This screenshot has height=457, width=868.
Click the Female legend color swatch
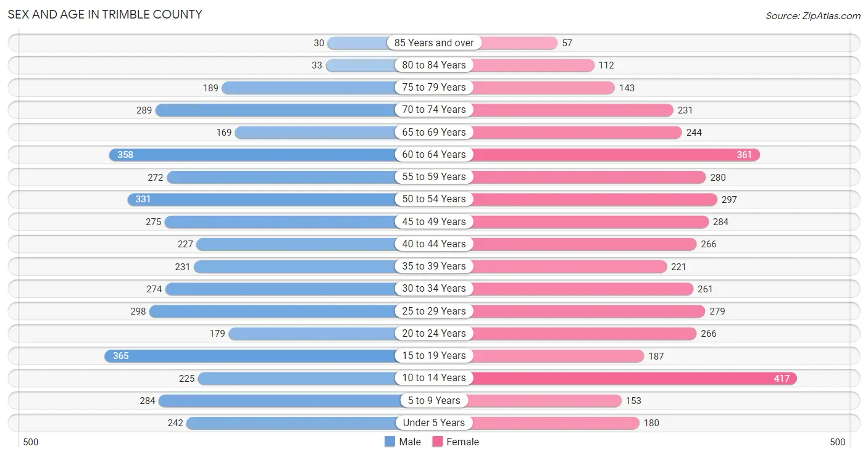coord(438,442)
